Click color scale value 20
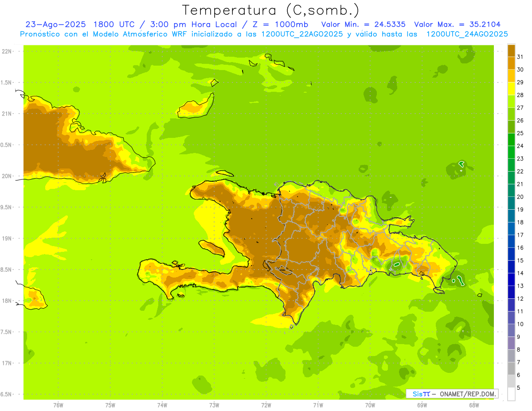Screen dimensions: 532x411 520,197
